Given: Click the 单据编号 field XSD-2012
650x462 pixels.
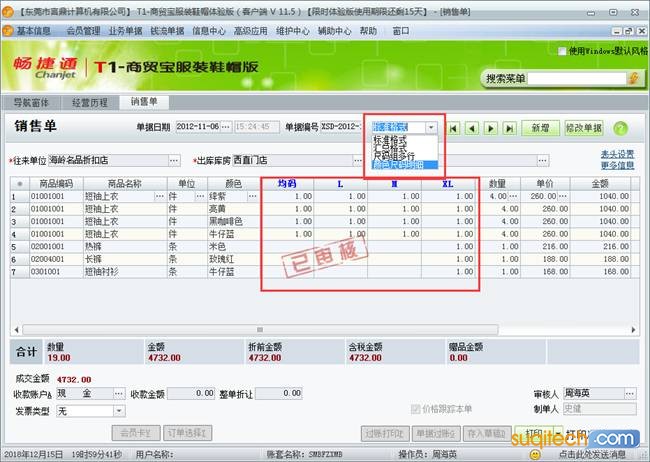Looking at the screenshot, I should click(x=341, y=126).
